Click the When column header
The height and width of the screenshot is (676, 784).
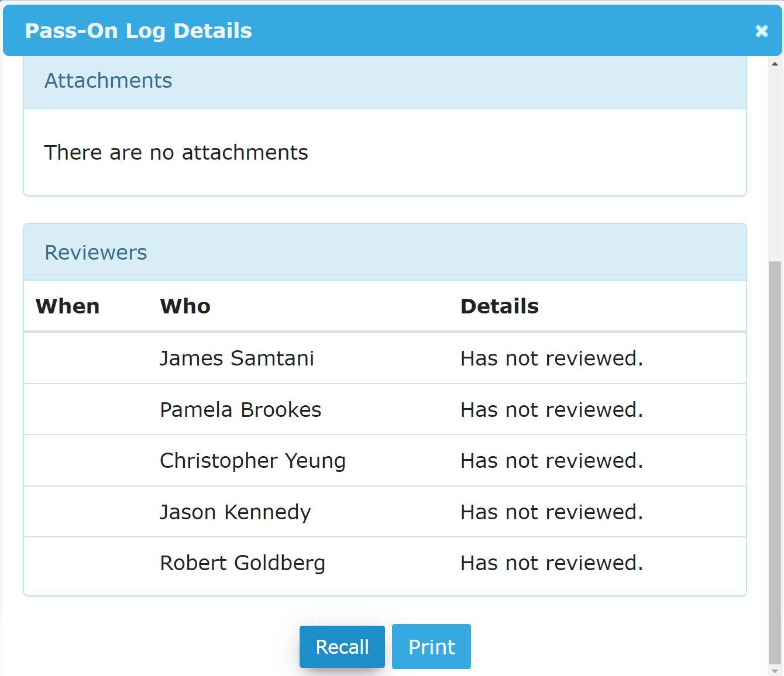[68, 306]
